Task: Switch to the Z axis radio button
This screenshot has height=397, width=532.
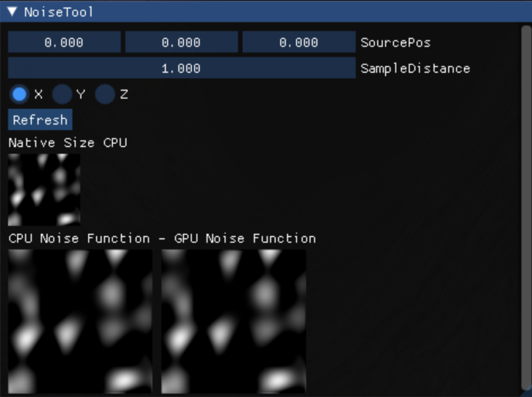Action: tap(105, 94)
